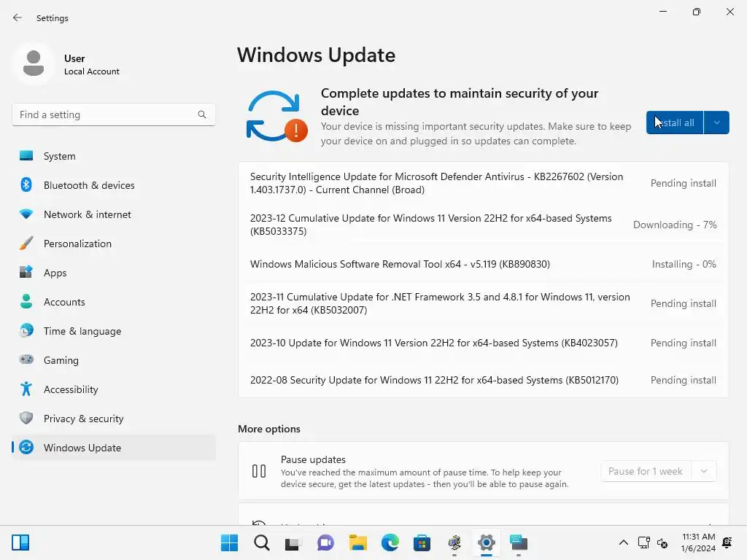Image resolution: width=747 pixels, height=560 pixels.
Task: Click the Pause for 1 week button
Action: [646, 471]
